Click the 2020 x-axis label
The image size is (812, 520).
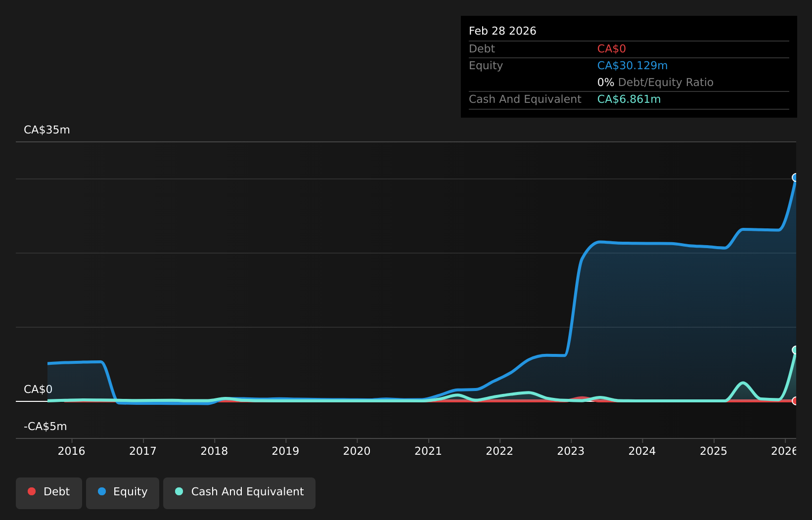[357, 451]
